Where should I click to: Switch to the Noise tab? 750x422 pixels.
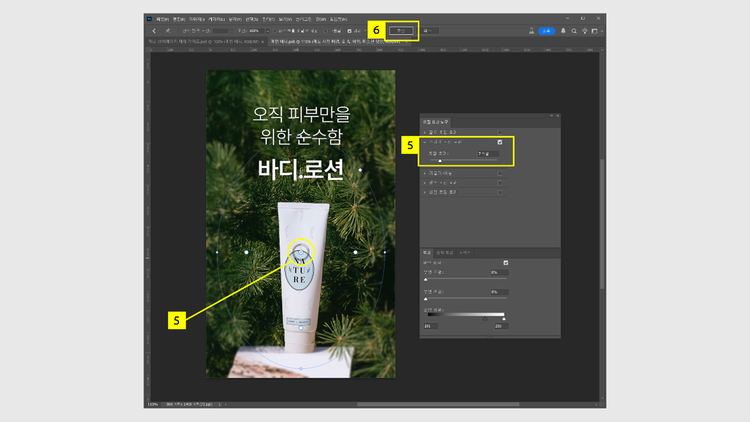click(465, 253)
